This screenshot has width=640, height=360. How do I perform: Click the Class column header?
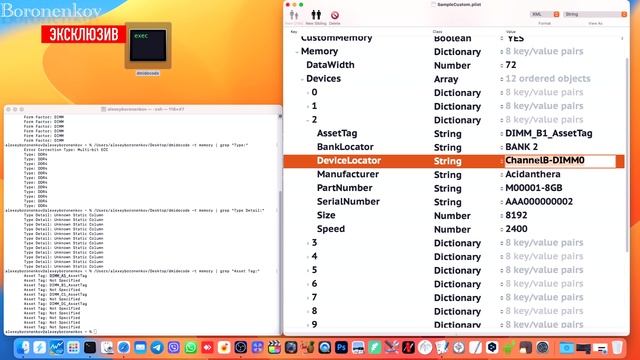pos(437,31)
